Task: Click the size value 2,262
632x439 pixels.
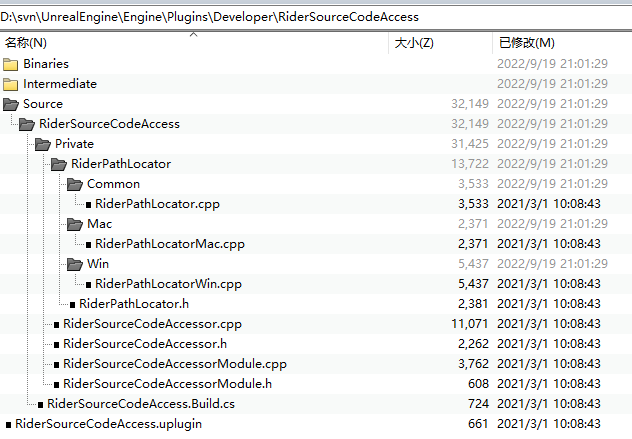Action: 473,344
